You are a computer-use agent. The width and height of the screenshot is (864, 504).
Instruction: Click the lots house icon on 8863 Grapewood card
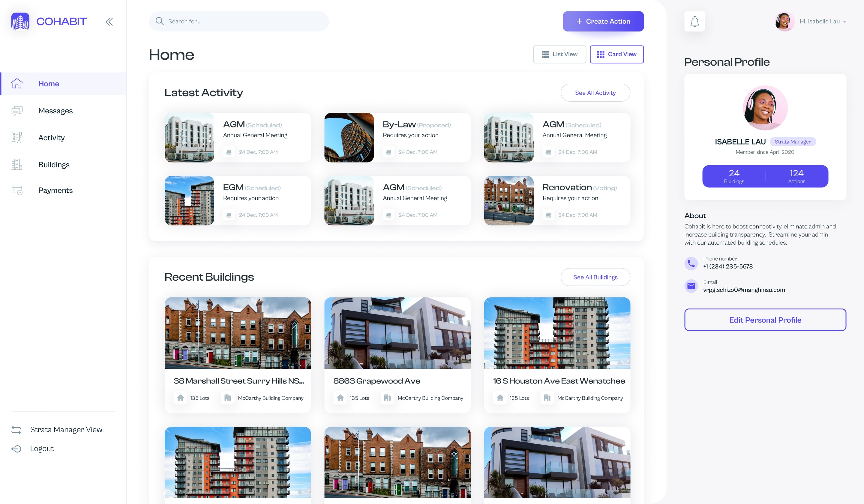tap(340, 398)
